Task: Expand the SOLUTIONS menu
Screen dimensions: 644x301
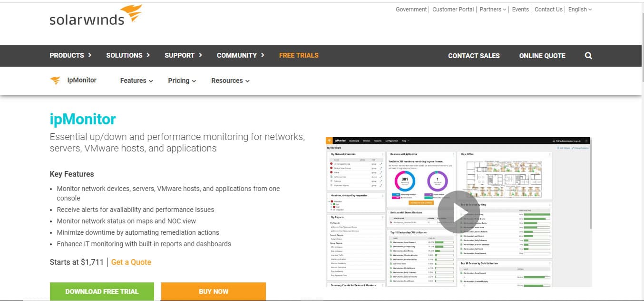Action: pyautogui.click(x=128, y=55)
